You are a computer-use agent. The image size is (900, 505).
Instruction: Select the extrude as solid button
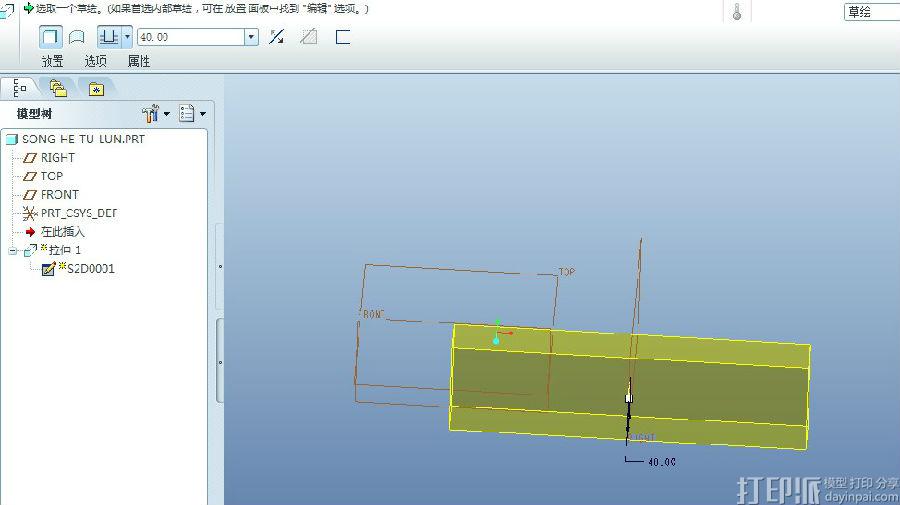(50, 37)
